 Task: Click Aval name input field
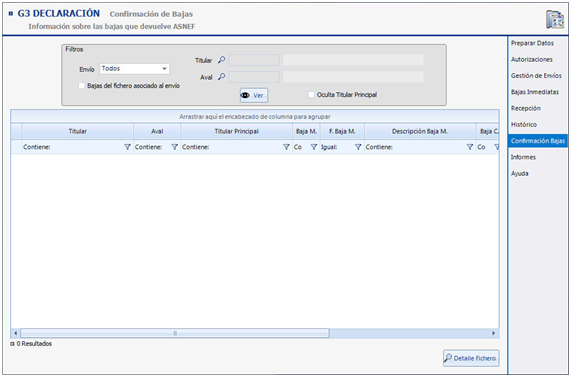coord(353,77)
